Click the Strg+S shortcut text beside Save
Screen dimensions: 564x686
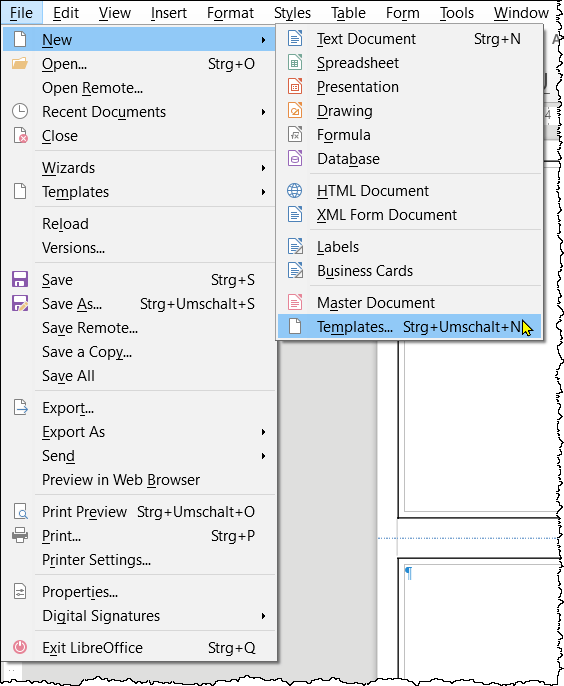pos(233,280)
